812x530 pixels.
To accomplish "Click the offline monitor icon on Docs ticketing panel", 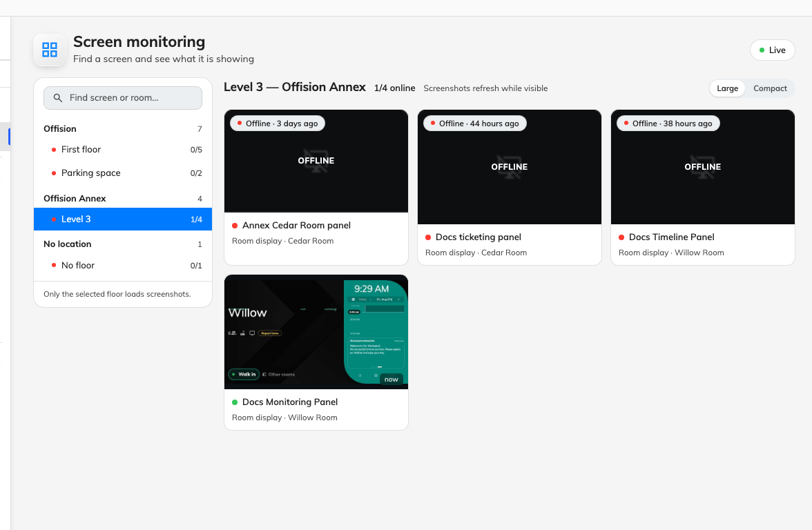I will click(x=510, y=167).
